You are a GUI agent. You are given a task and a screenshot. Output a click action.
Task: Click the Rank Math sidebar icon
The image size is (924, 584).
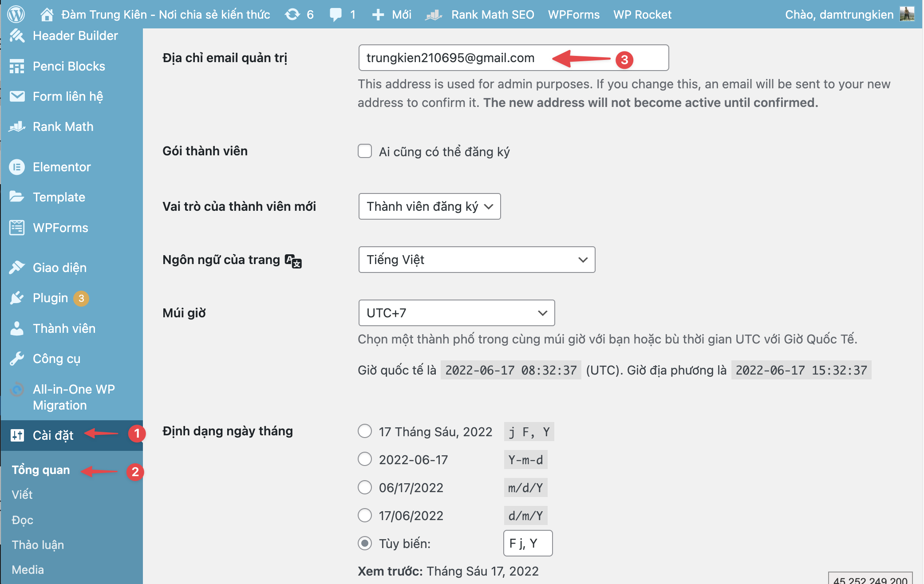click(x=17, y=126)
